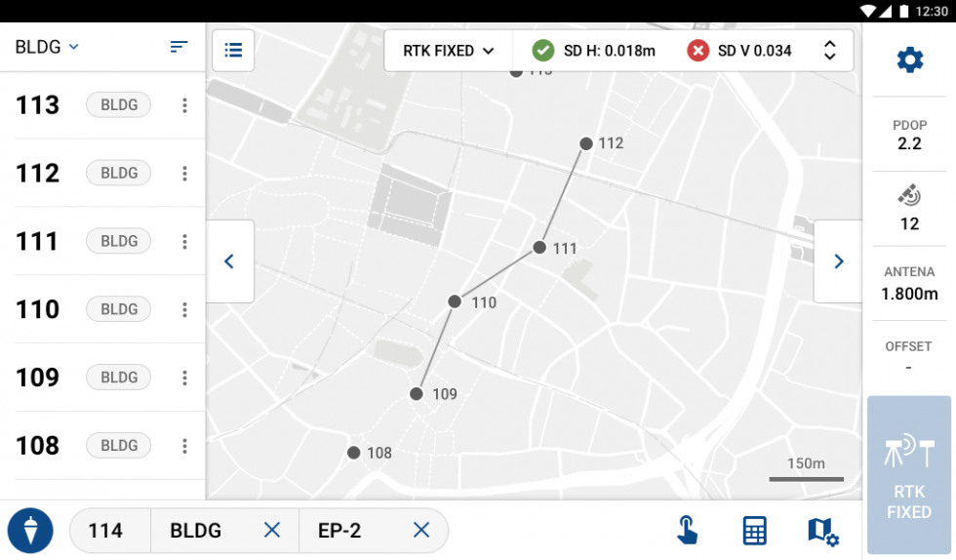Open three-dot menu for point 113

pyautogui.click(x=184, y=105)
